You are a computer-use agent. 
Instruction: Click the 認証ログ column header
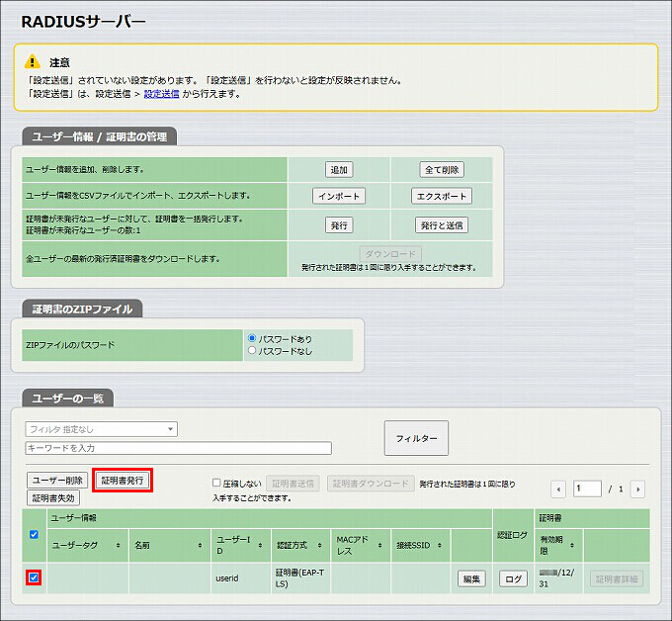tap(512, 535)
